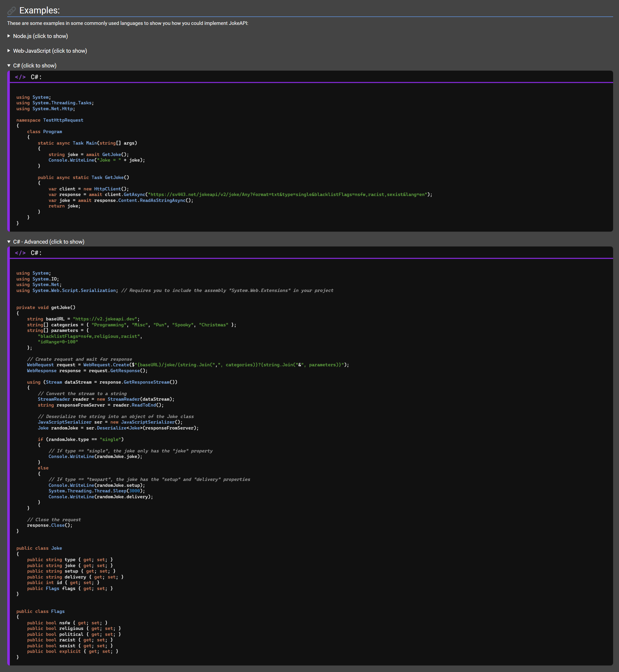Click the open triangle before C# - Advanced section
This screenshot has height=672, width=619.
9,242
